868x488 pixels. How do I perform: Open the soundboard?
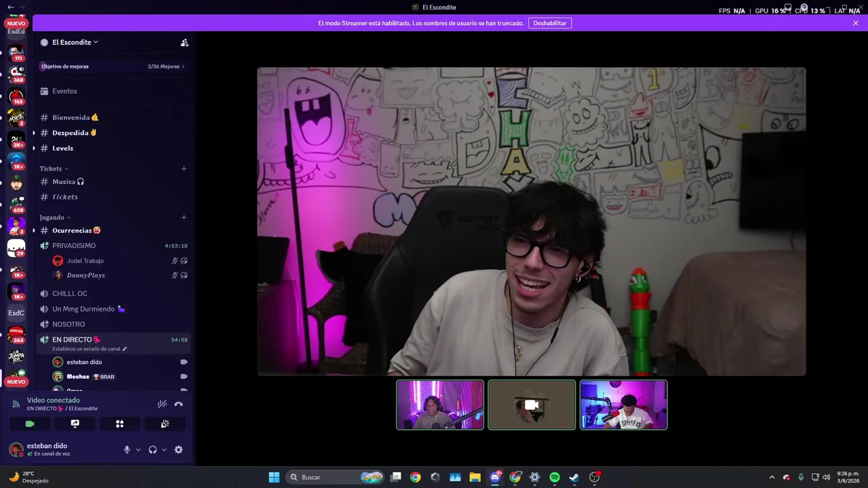(x=165, y=424)
